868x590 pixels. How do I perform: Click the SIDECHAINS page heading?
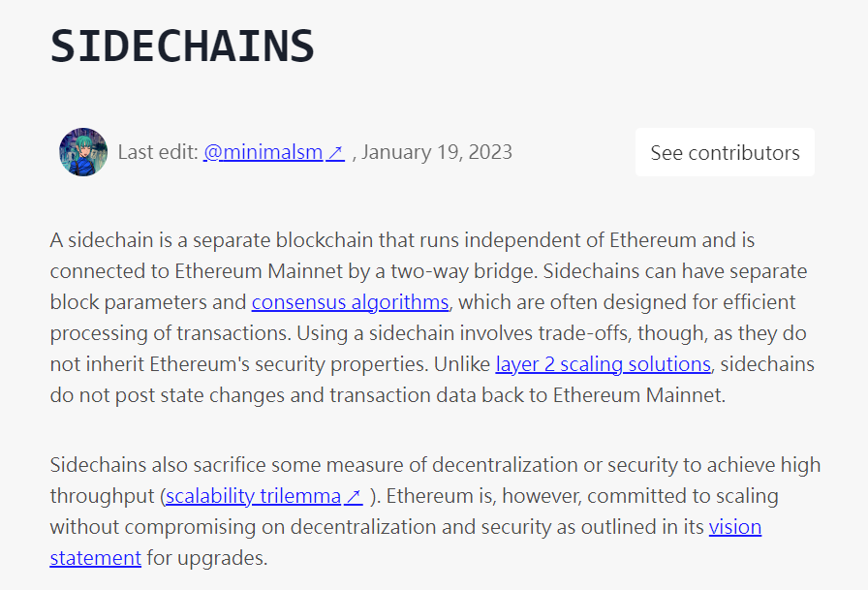pyautogui.click(x=182, y=46)
